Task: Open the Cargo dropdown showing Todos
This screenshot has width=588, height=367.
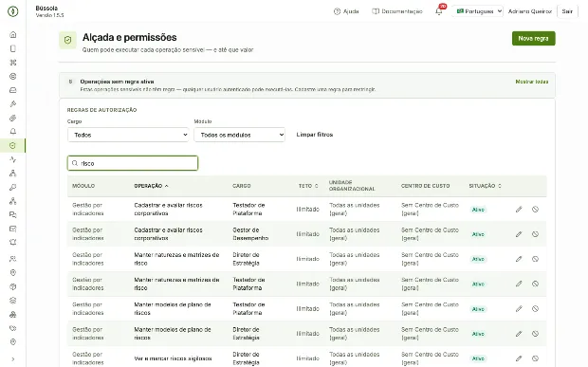Action: (x=128, y=135)
